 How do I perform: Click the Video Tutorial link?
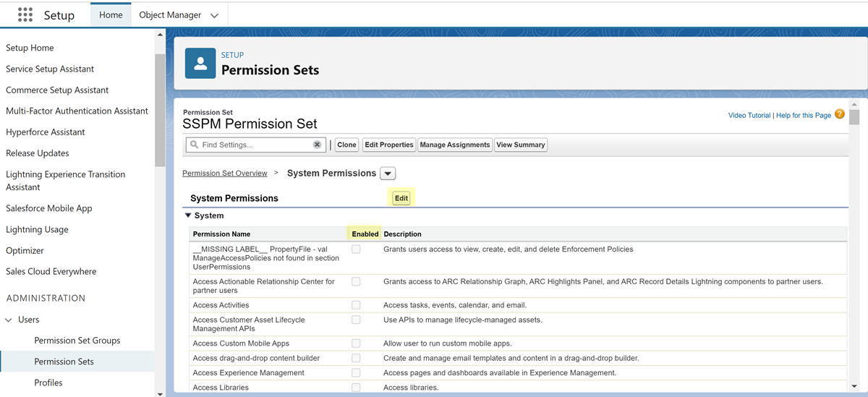pos(749,116)
